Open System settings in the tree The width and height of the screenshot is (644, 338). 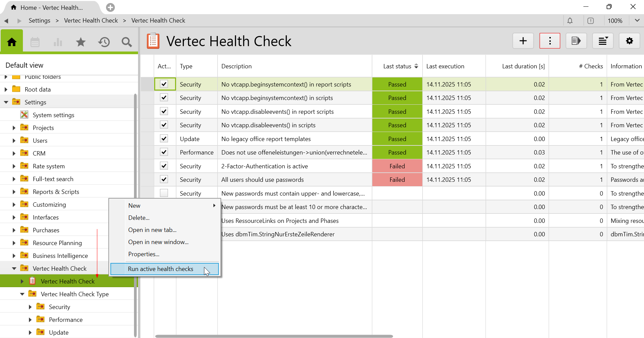[x=53, y=115]
